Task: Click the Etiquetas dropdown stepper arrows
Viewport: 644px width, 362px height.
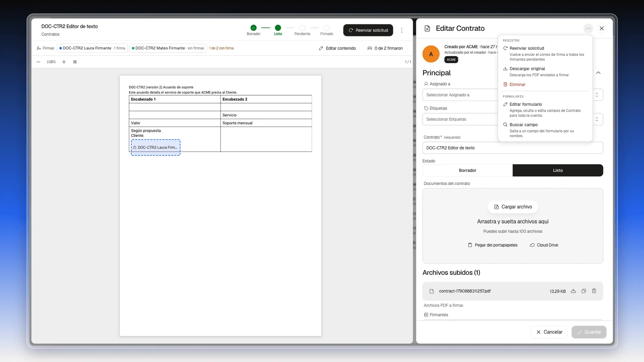Action: (597, 119)
